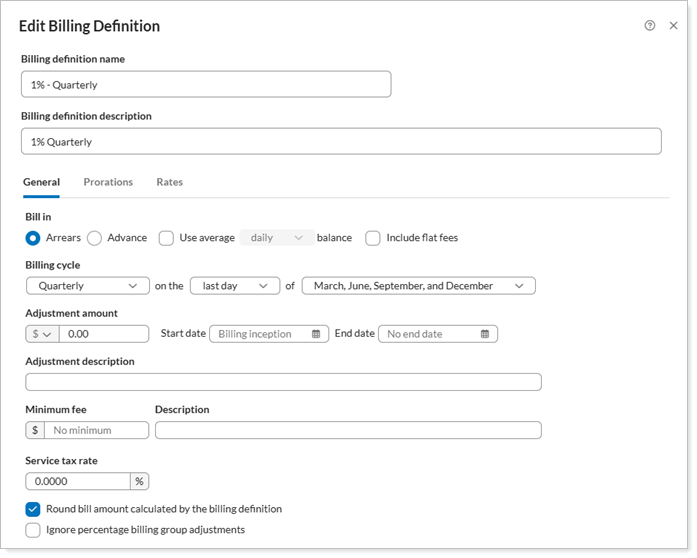This screenshot has width=697, height=558.
Task: Select the Advance radio button
Action: click(x=95, y=238)
